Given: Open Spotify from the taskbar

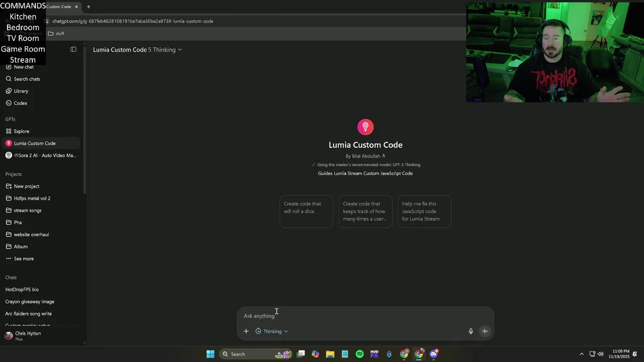Looking at the screenshot, I should pyautogui.click(x=360, y=354).
